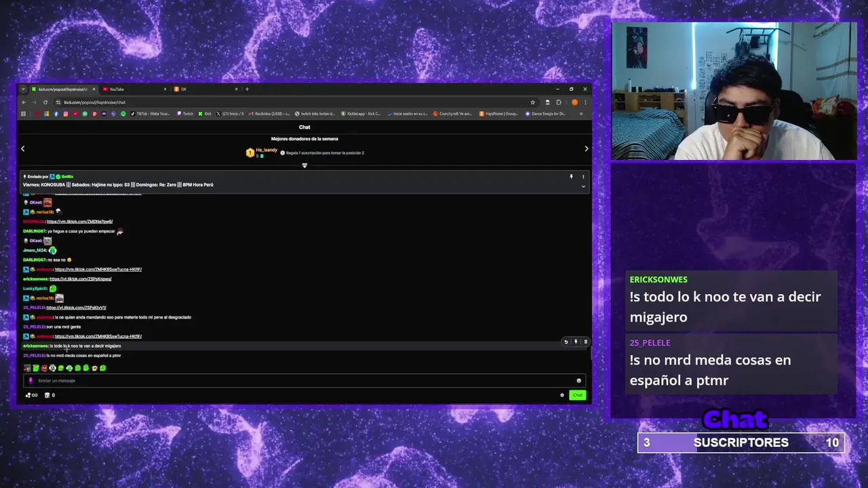Open the browser extensions puzzle icon

558,102
